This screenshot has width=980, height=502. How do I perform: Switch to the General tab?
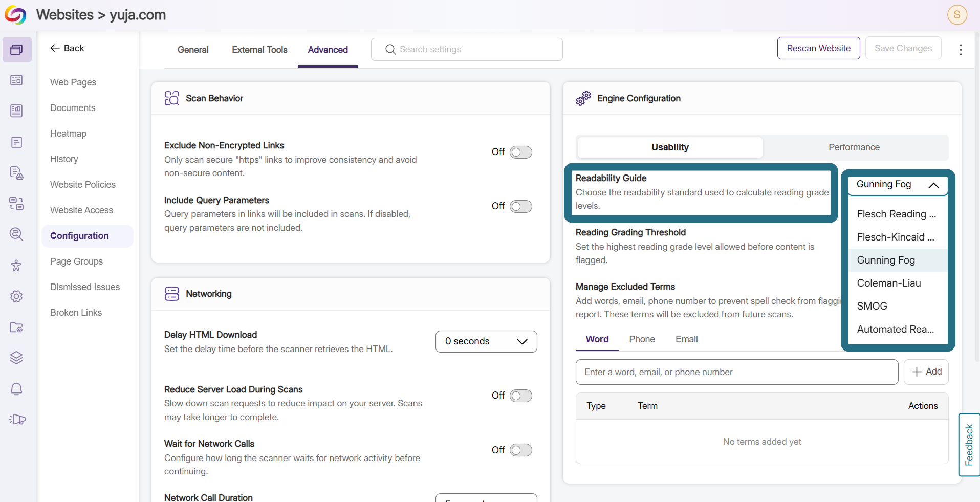(x=193, y=50)
